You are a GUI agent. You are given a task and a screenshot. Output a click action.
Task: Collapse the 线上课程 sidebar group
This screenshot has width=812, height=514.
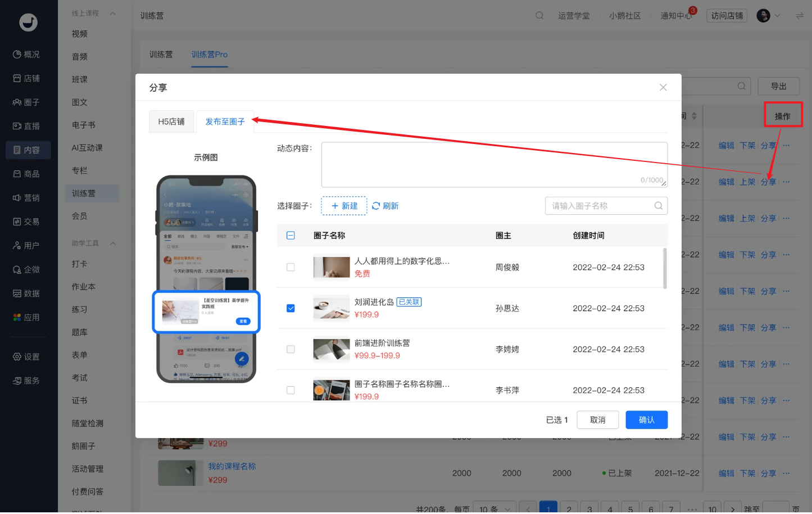pos(112,13)
